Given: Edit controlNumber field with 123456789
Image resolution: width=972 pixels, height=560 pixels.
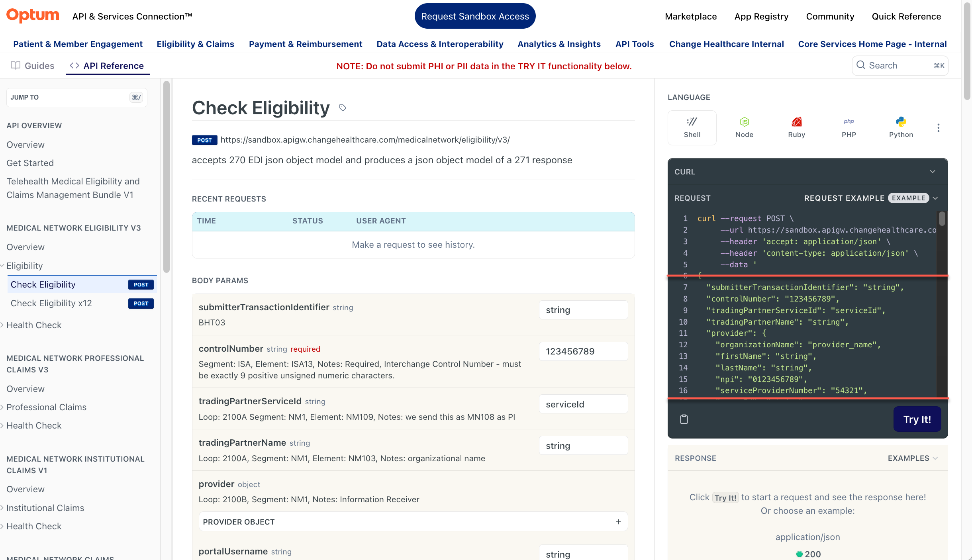Looking at the screenshot, I should (583, 351).
